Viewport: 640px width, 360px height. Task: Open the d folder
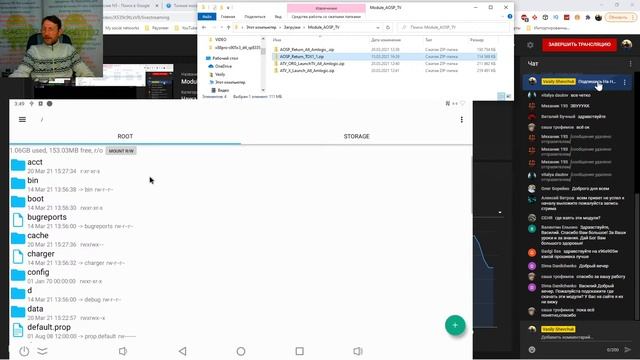pos(241,294)
